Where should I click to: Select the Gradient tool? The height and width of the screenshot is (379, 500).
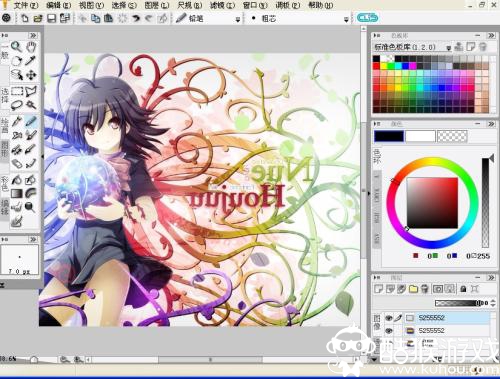(17, 193)
